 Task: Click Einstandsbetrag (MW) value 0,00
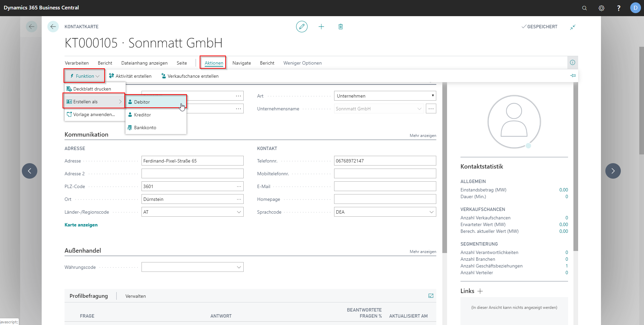(564, 190)
